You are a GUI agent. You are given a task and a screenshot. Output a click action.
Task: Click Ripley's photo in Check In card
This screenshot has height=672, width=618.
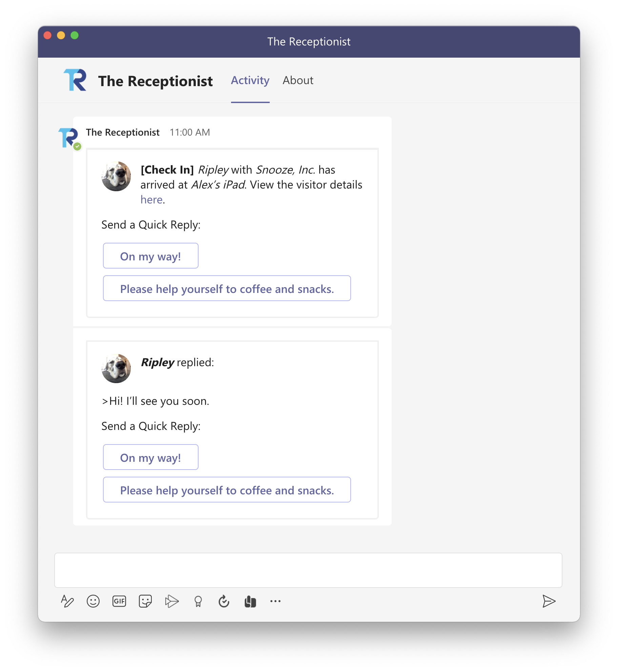pyautogui.click(x=116, y=176)
